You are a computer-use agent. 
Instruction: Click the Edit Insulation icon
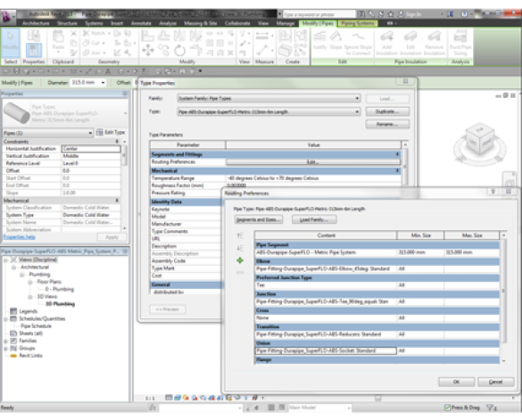point(410,42)
